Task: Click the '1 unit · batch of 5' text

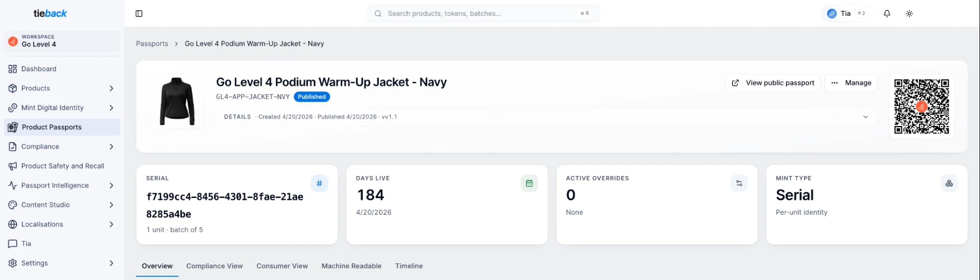Action: (x=175, y=230)
